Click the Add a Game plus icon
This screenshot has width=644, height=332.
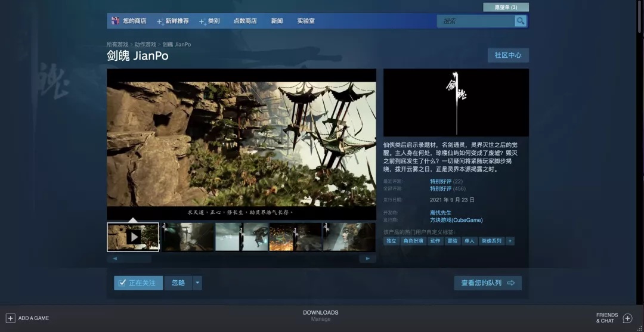tap(11, 318)
